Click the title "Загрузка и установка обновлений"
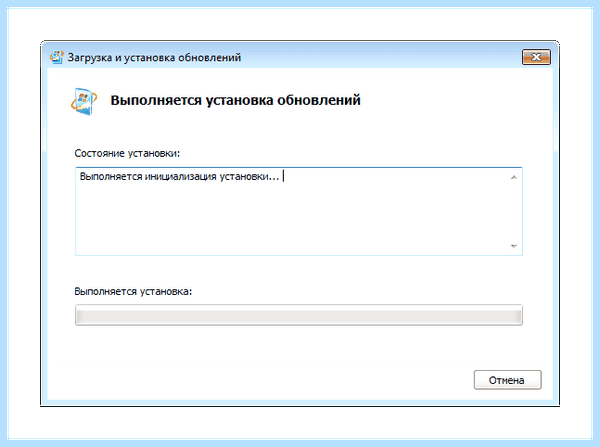 tap(154, 57)
